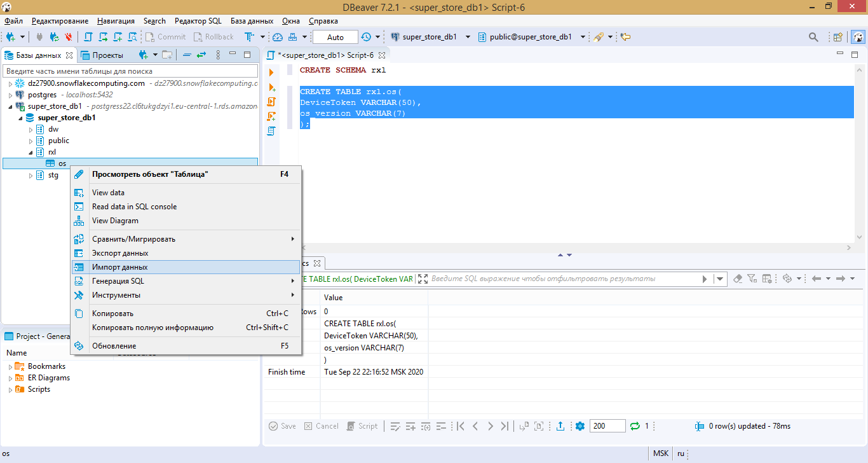
Task: Open the Файл menu
Action: (13, 21)
